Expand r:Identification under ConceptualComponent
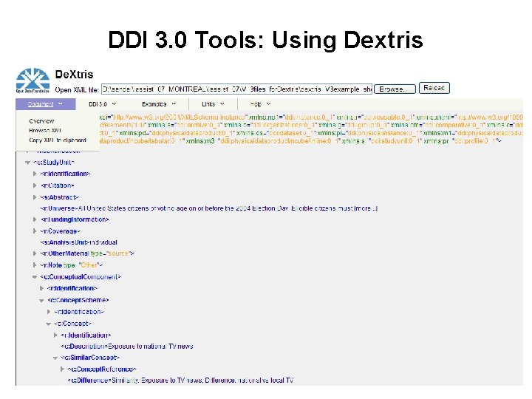532x399 pixels. point(41,288)
